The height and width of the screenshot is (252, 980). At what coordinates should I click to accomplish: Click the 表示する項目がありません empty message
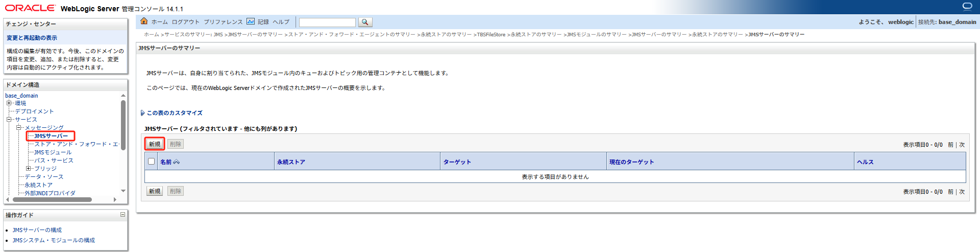555,177
